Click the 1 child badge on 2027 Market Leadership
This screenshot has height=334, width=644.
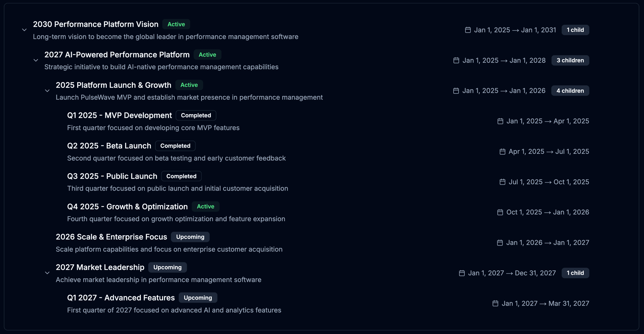pyautogui.click(x=575, y=273)
